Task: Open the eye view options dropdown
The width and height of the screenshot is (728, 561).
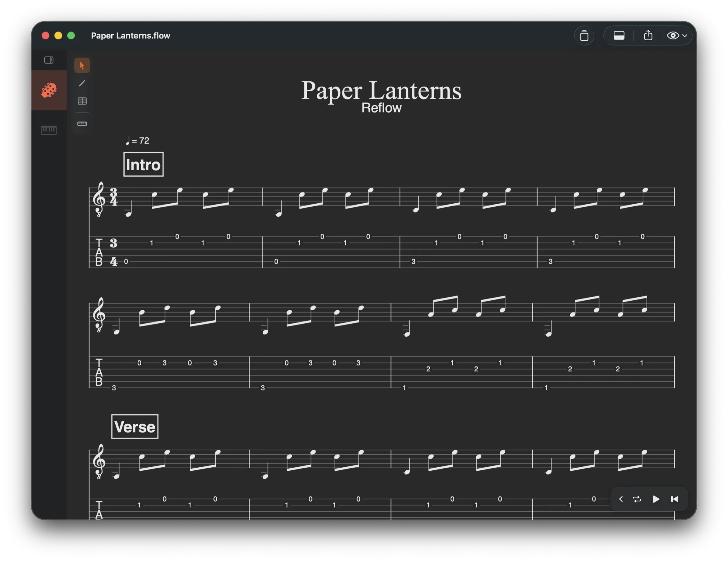Action: 677,36
